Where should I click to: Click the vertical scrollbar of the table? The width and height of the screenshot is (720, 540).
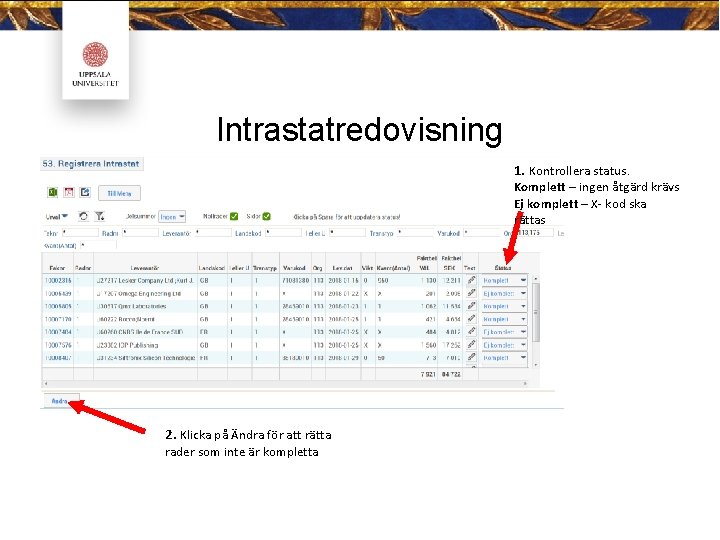point(535,321)
